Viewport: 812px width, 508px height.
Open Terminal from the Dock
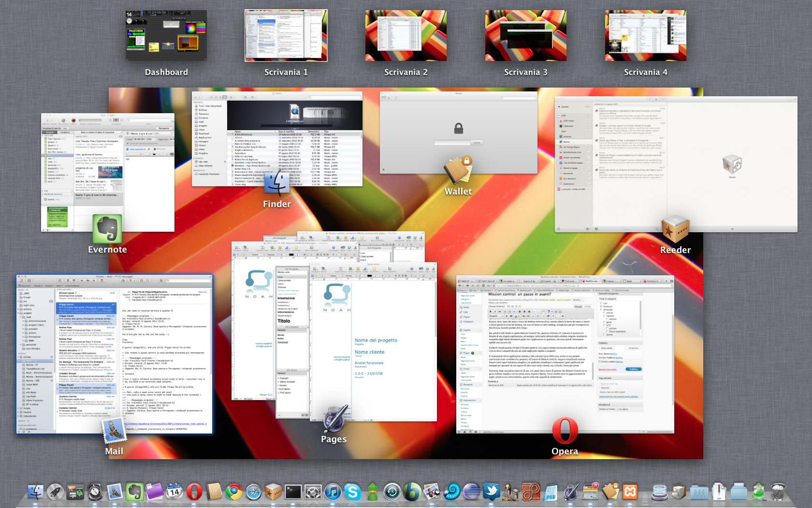tap(293, 492)
